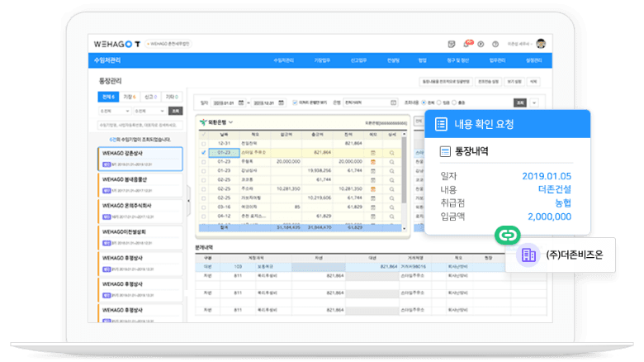Screen dimensions: 644x362
Task: Open the 은행 bank selection combo box
Action: [370, 102]
